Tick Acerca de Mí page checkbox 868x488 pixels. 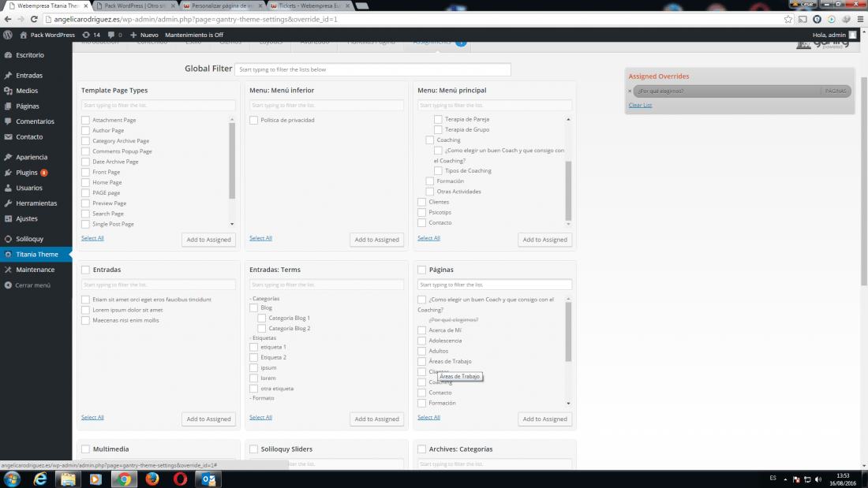click(x=422, y=330)
